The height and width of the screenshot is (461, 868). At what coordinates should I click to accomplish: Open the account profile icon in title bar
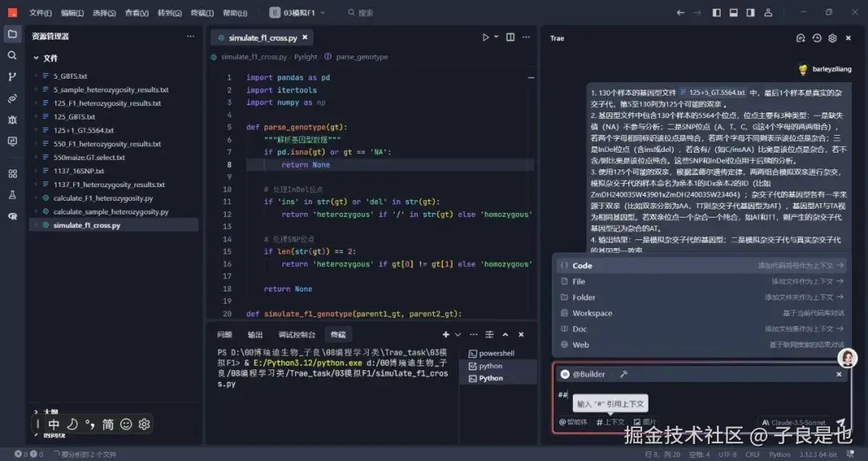pyautogui.click(x=768, y=13)
